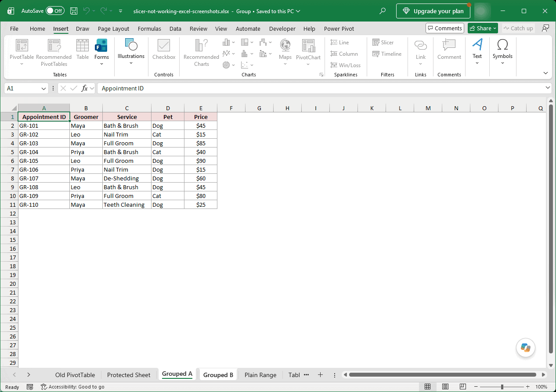Insert a Table from ribbon
The image size is (556, 392).
point(83,50)
